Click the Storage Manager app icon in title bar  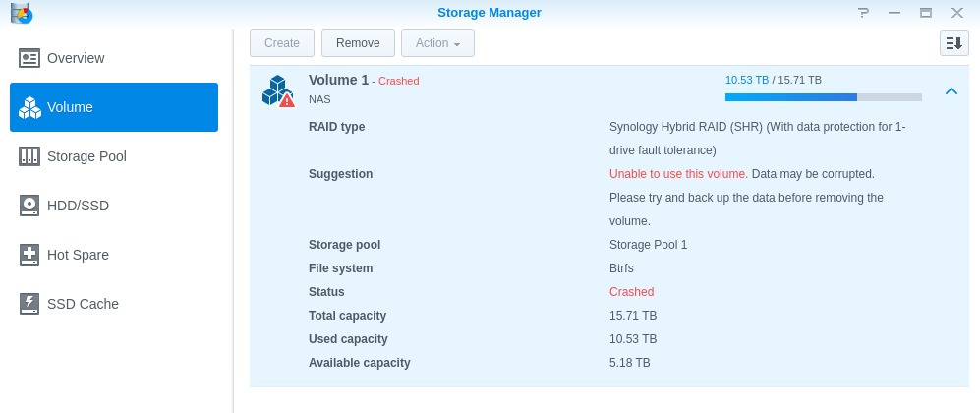[x=21, y=13]
